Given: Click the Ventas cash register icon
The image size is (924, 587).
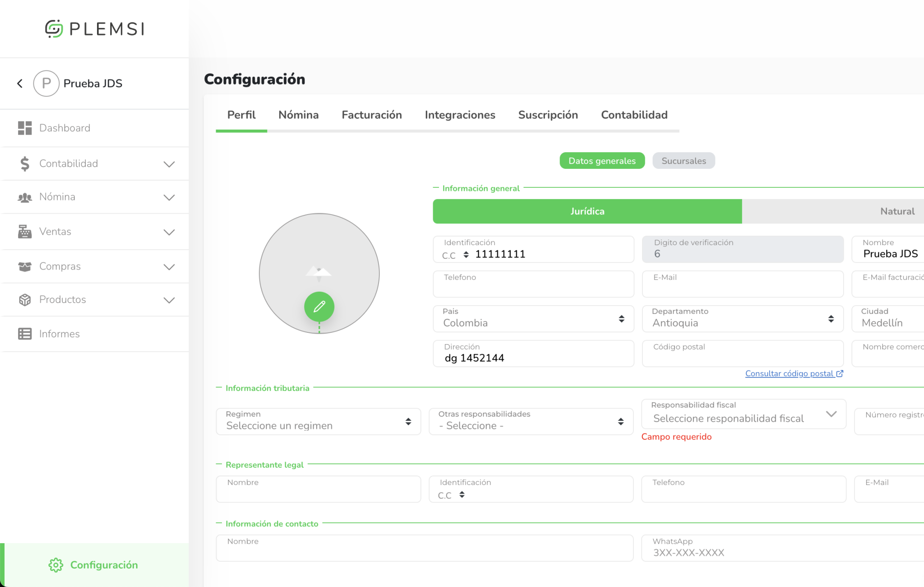Looking at the screenshot, I should coord(25,232).
